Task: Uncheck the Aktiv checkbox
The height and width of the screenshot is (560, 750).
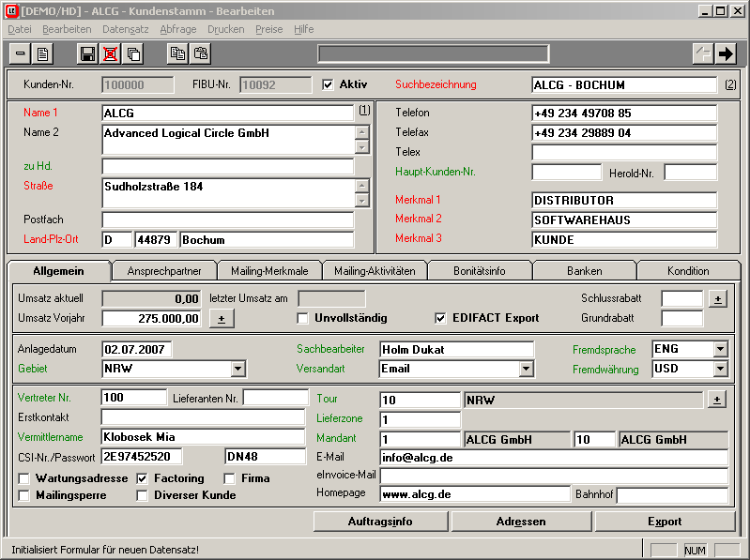Action: (328, 84)
